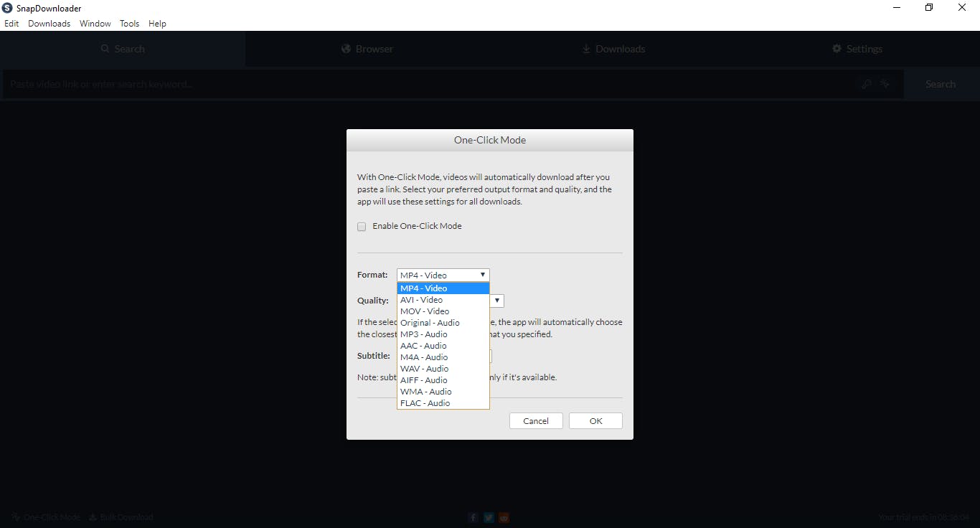Switch to the Downloads tab
The height and width of the screenshot is (528, 980).
[x=613, y=49]
